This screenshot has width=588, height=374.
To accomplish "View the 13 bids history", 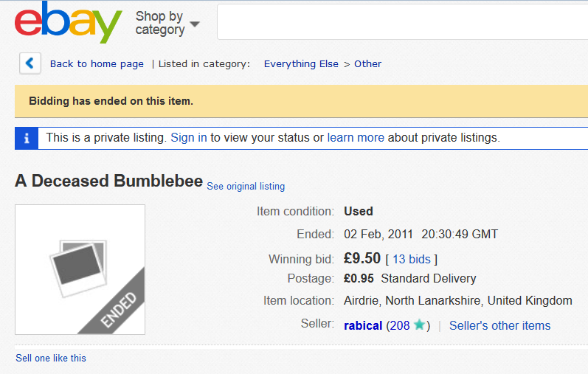I will pos(412,259).
